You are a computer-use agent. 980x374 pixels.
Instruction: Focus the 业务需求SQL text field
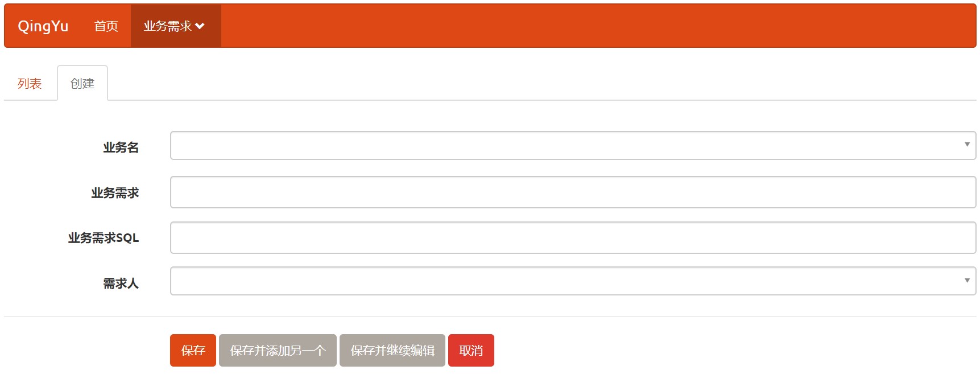pos(573,238)
